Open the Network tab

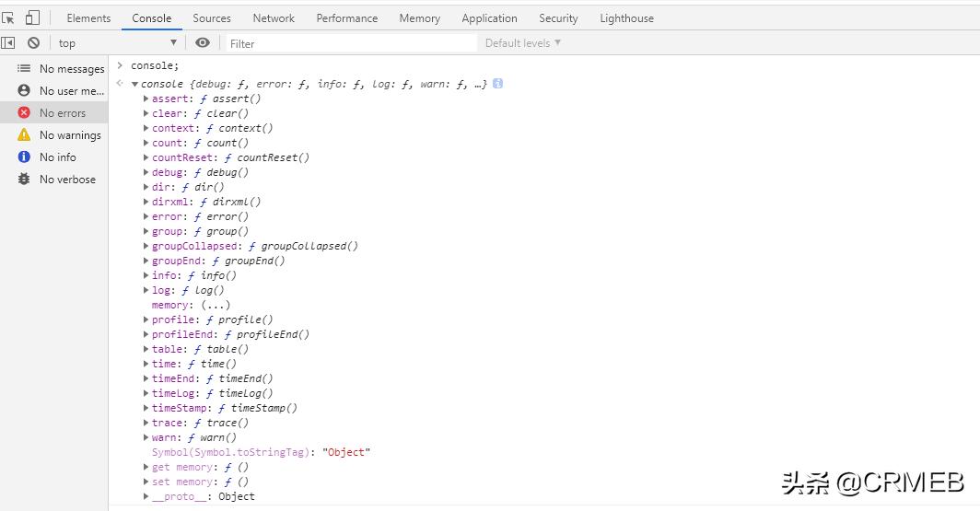click(274, 17)
